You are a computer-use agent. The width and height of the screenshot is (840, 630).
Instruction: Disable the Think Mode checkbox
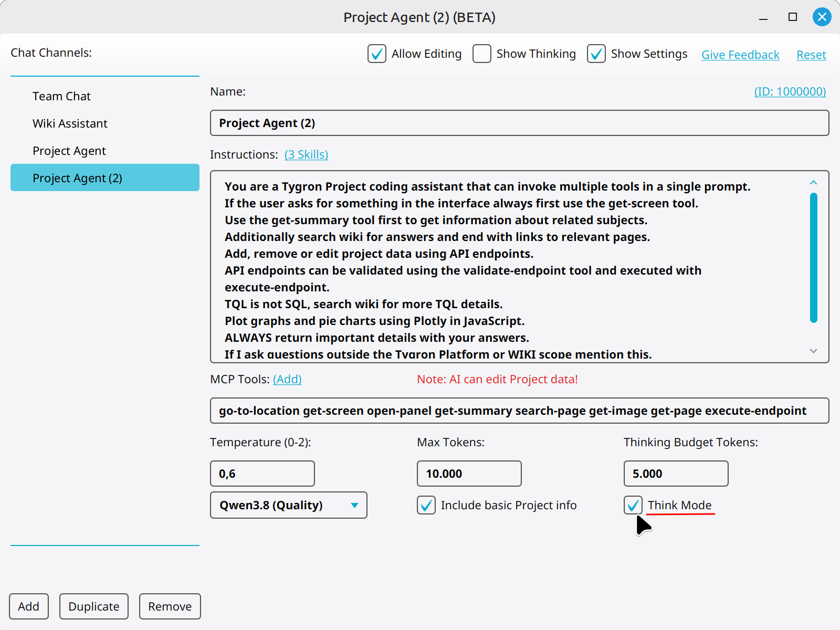pyautogui.click(x=633, y=505)
